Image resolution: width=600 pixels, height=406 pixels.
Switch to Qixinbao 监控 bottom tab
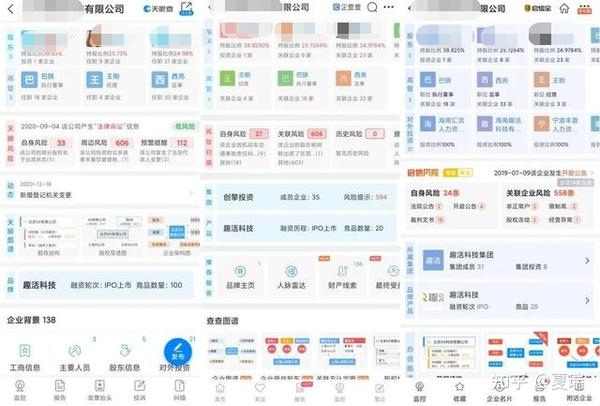419,391
